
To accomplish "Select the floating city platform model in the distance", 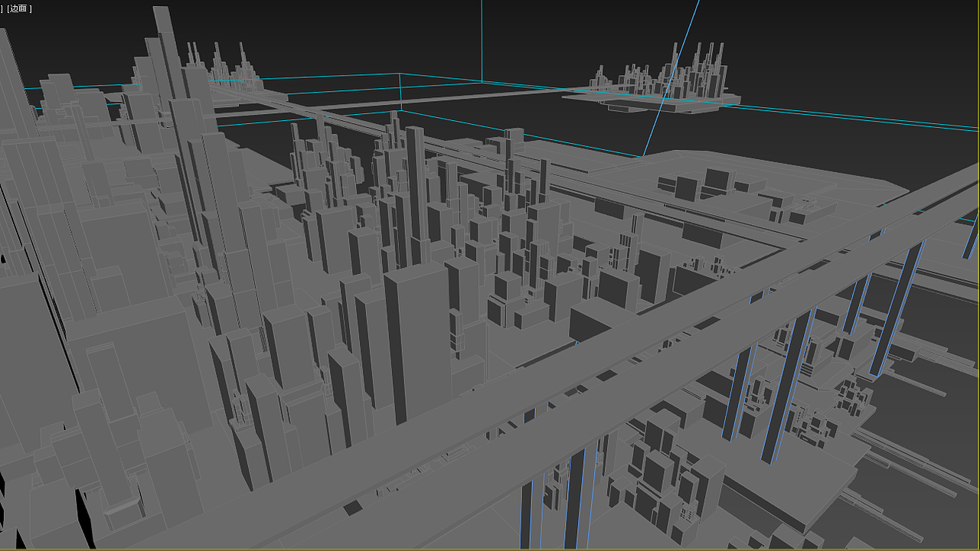I will pyautogui.click(x=652, y=79).
